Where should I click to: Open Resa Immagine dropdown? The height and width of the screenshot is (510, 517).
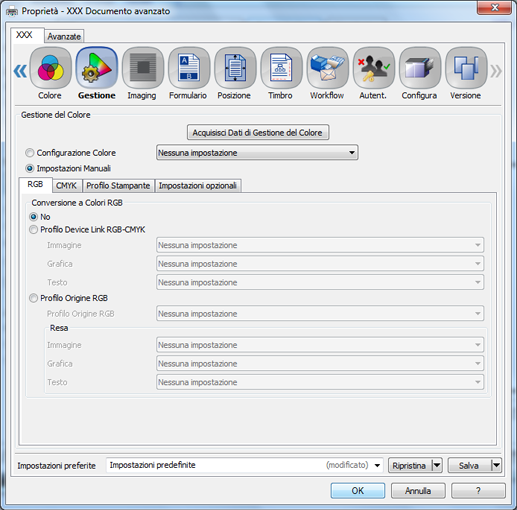320,345
